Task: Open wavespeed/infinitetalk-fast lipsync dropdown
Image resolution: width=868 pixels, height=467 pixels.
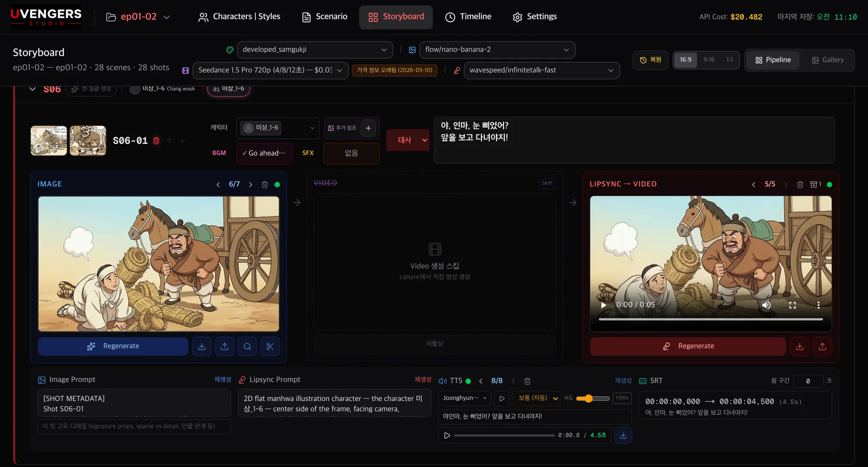Action: pyautogui.click(x=542, y=70)
